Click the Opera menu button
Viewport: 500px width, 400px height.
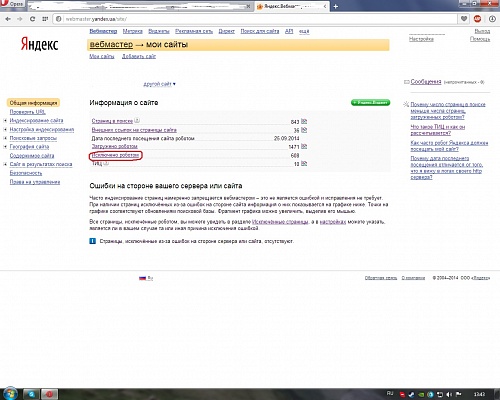tap(13, 4)
